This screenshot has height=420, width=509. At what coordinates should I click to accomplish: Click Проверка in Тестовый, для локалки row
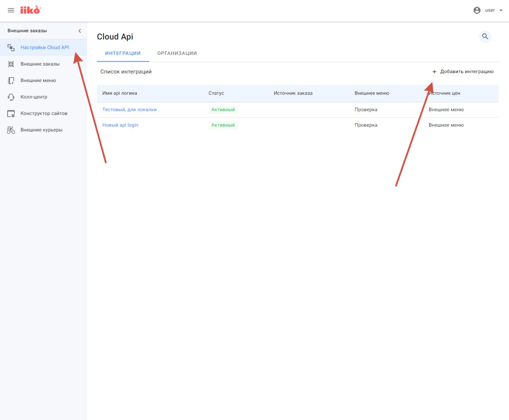pyautogui.click(x=366, y=110)
